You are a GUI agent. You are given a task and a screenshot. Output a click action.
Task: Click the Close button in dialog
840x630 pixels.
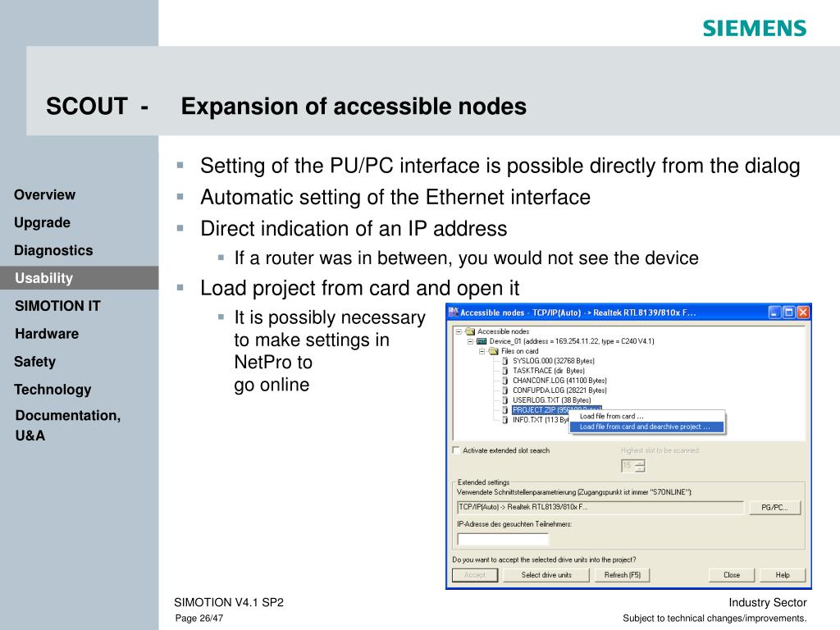(x=732, y=575)
